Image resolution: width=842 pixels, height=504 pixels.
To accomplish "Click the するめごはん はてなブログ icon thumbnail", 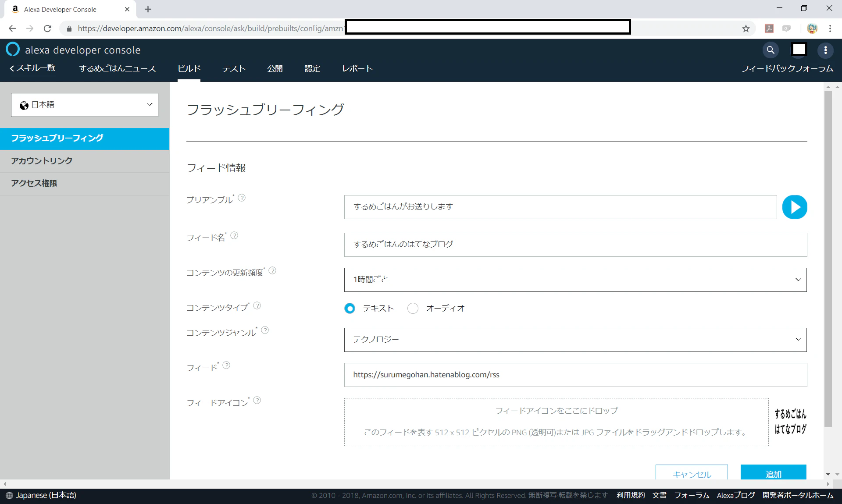I will tap(790, 422).
